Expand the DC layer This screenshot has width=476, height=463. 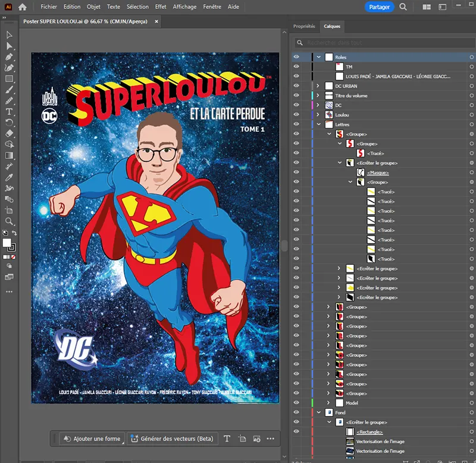[x=318, y=105]
